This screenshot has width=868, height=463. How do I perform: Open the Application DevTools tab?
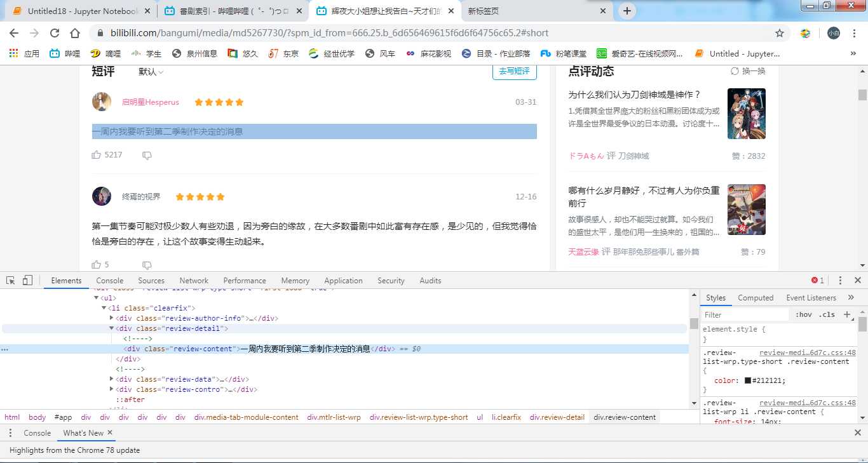(x=343, y=280)
